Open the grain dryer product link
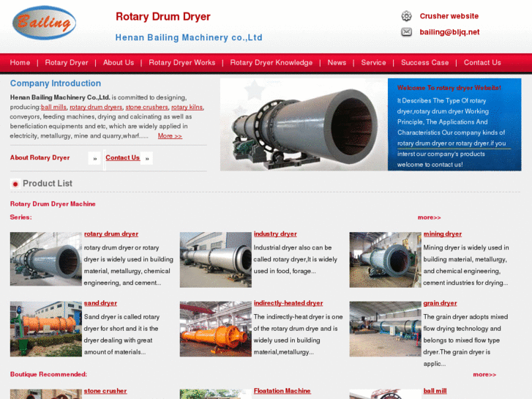532x399 pixels. pos(440,303)
